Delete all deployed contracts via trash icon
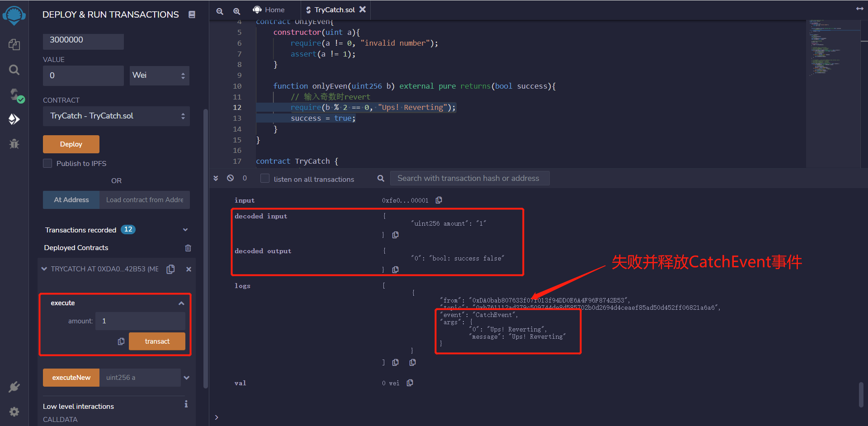868x426 pixels. (188, 248)
